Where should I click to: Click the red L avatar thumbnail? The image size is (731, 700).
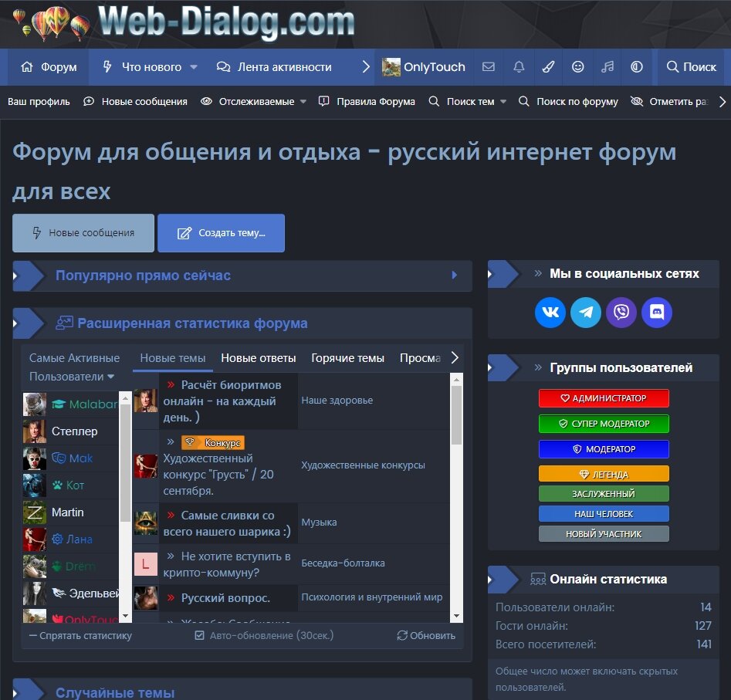145,563
